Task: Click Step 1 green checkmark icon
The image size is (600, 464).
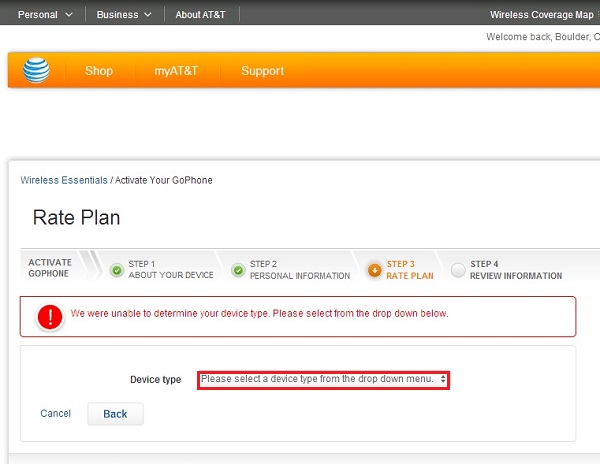Action: (x=117, y=270)
